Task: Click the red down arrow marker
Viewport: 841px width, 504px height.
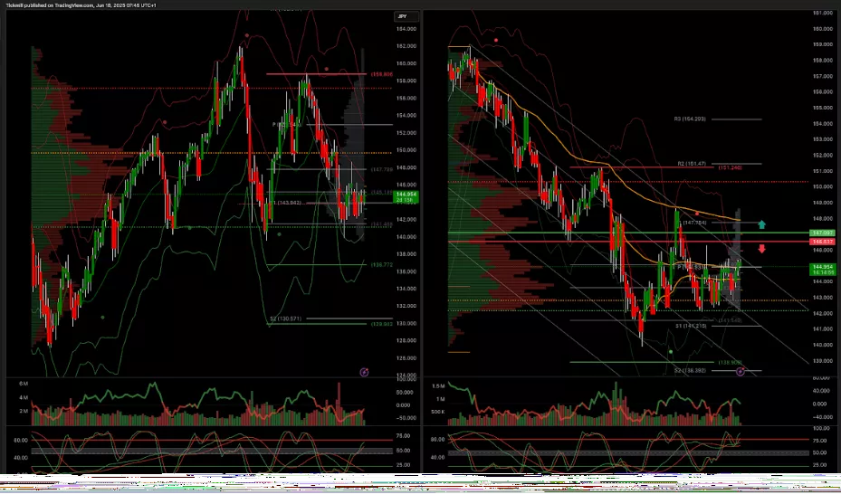Action: [762, 249]
